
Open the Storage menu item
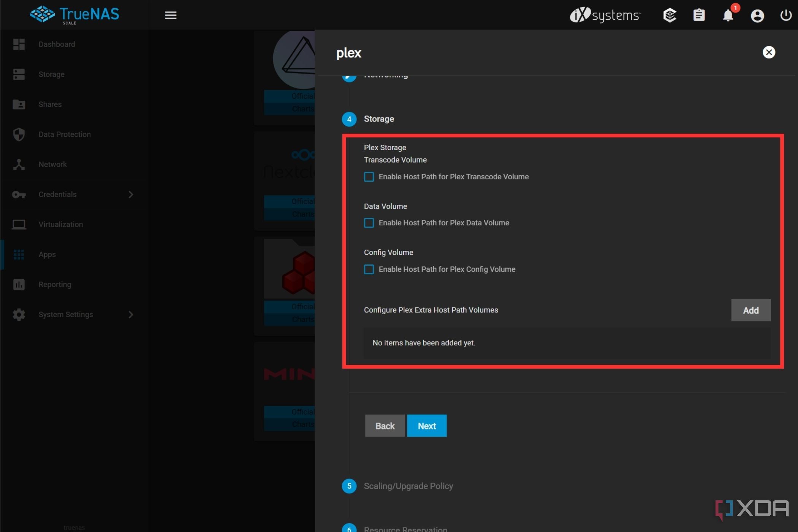point(51,74)
